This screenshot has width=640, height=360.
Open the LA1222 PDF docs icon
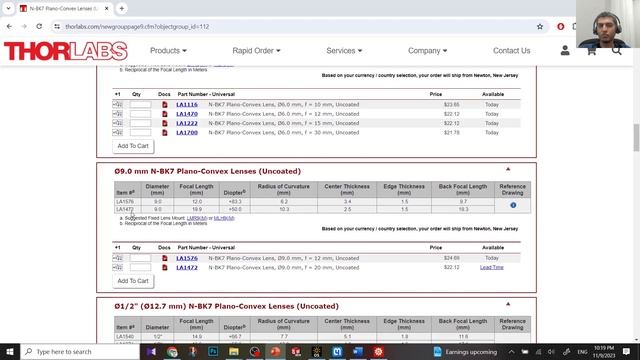click(x=164, y=123)
